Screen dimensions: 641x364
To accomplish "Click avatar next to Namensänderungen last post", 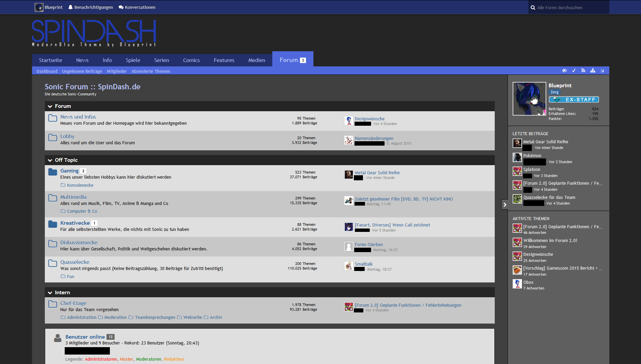I will point(349,140).
